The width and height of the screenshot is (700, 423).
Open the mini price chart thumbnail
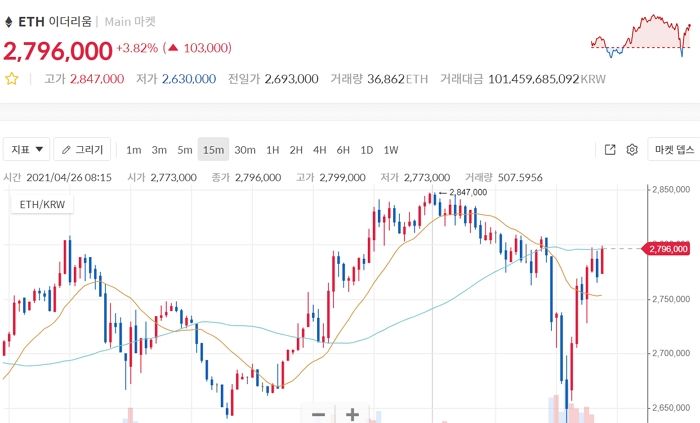click(x=643, y=37)
